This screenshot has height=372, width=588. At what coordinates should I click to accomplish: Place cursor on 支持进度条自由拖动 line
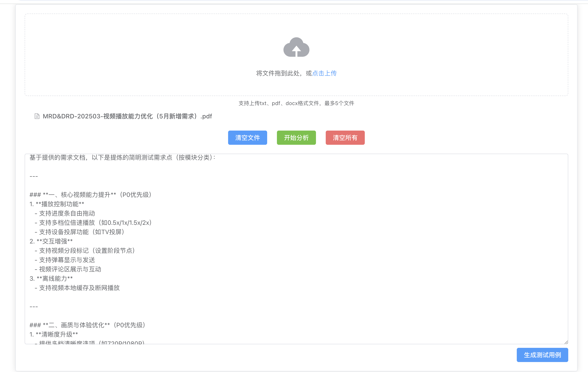point(67,213)
